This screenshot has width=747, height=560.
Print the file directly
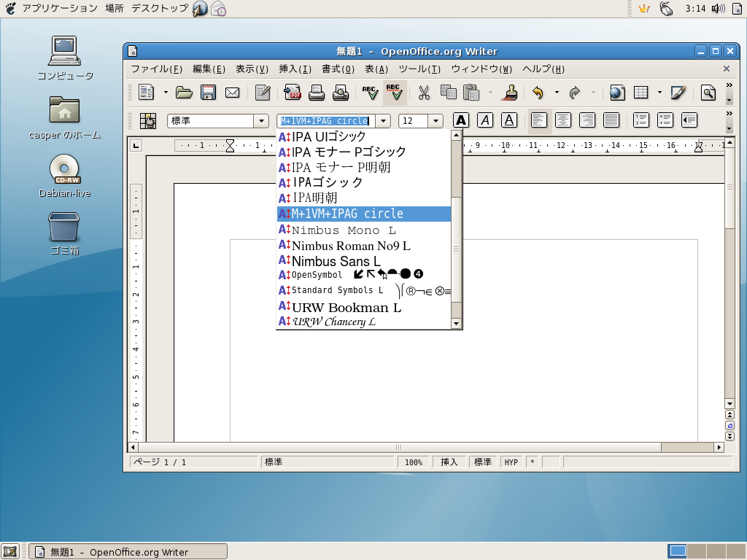[x=317, y=93]
